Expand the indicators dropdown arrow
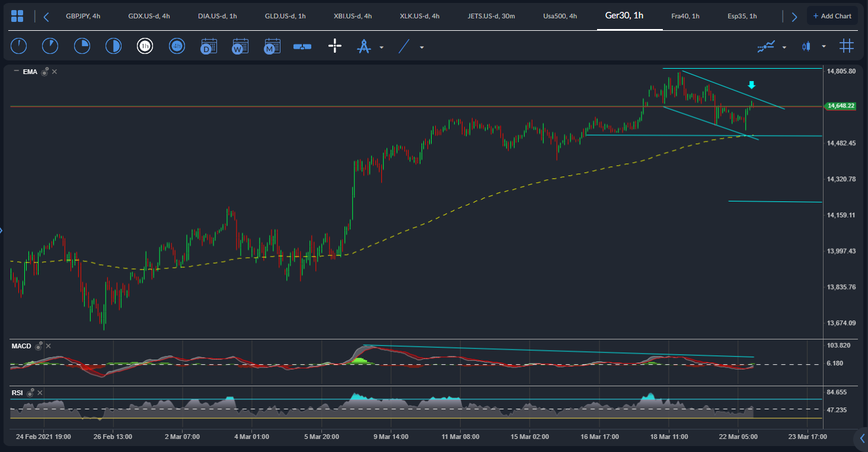Viewport: 868px width, 452px height. [784, 47]
